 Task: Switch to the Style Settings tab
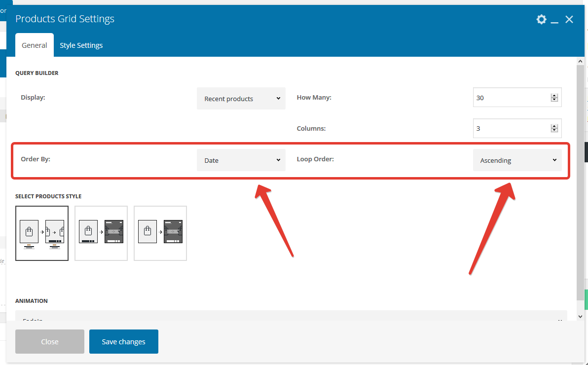(81, 45)
